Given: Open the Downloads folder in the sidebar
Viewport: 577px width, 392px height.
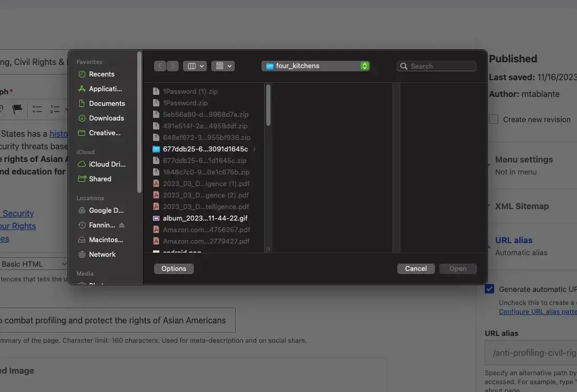Looking at the screenshot, I should pos(105,118).
